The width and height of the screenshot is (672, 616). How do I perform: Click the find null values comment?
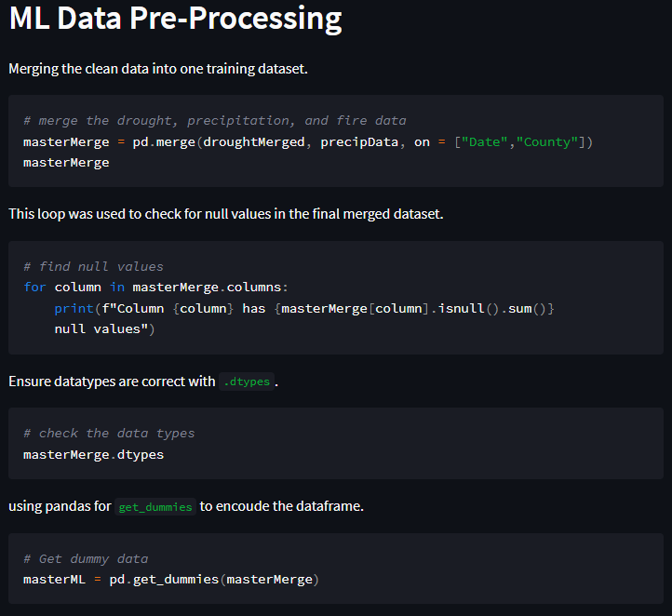click(x=93, y=266)
